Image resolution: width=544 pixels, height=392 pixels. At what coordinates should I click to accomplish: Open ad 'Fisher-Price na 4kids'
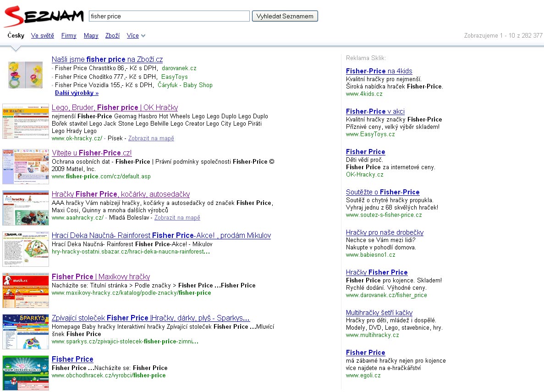click(x=379, y=71)
